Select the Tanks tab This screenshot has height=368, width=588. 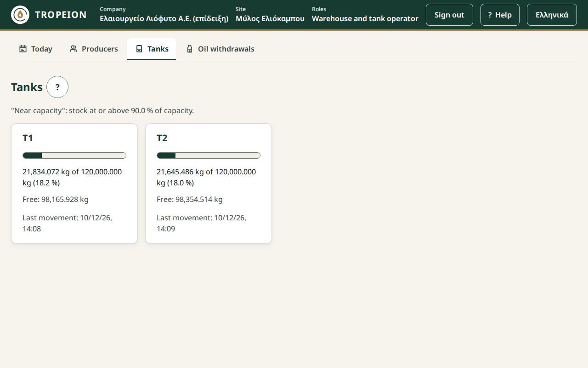[x=152, y=49]
